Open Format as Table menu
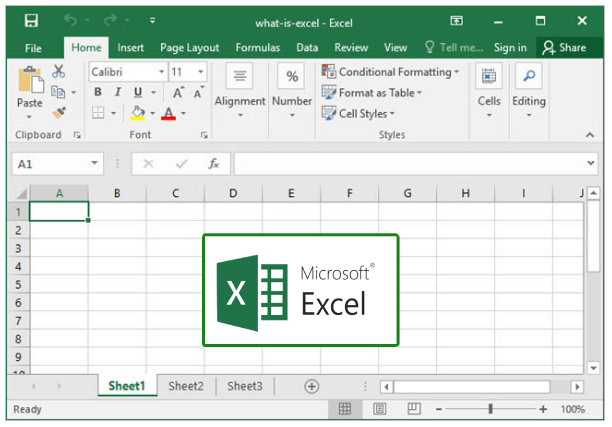Viewport: 612px width, 427px height. [372, 93]
